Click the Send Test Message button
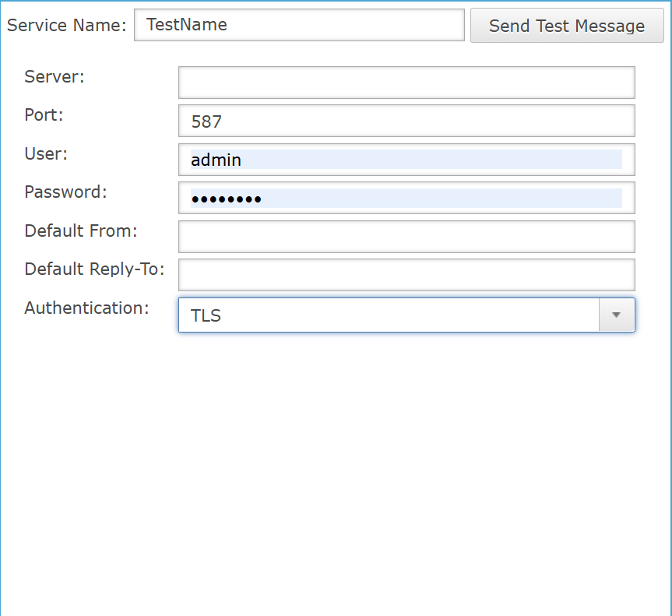Viewport: 672px width, 616px height. coord(566,26)
